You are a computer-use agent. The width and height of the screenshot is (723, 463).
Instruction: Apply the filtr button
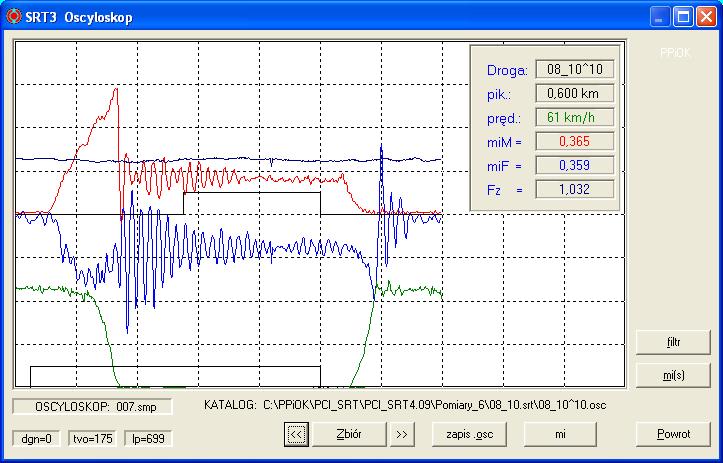tap(673, 343)
